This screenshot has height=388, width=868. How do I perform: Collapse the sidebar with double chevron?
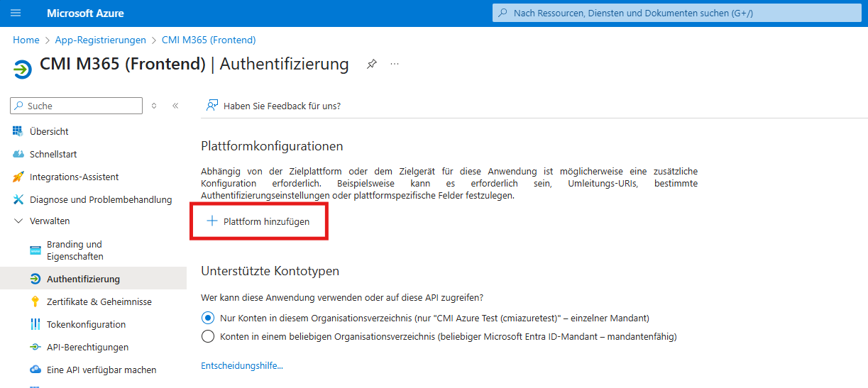click(x=175, y=106)
